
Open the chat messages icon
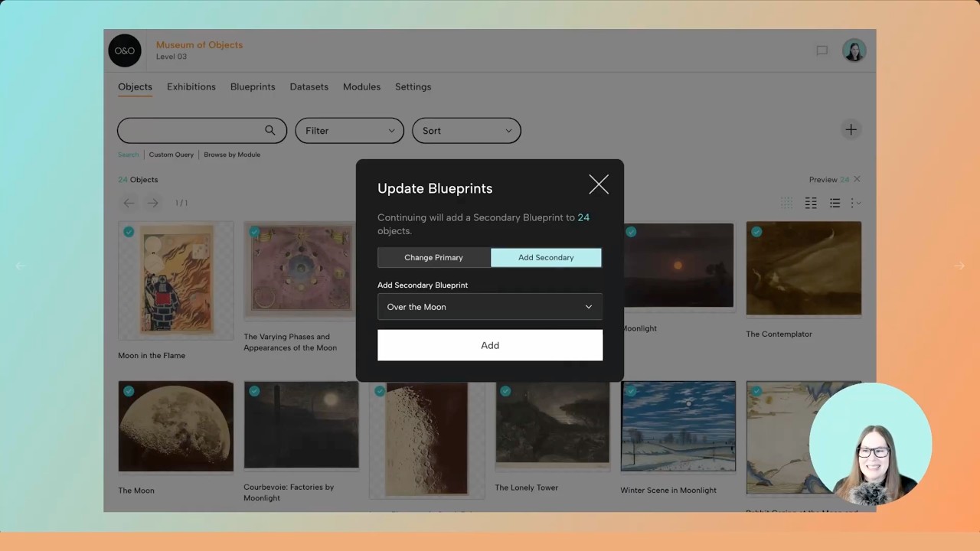tap(822, 51)
